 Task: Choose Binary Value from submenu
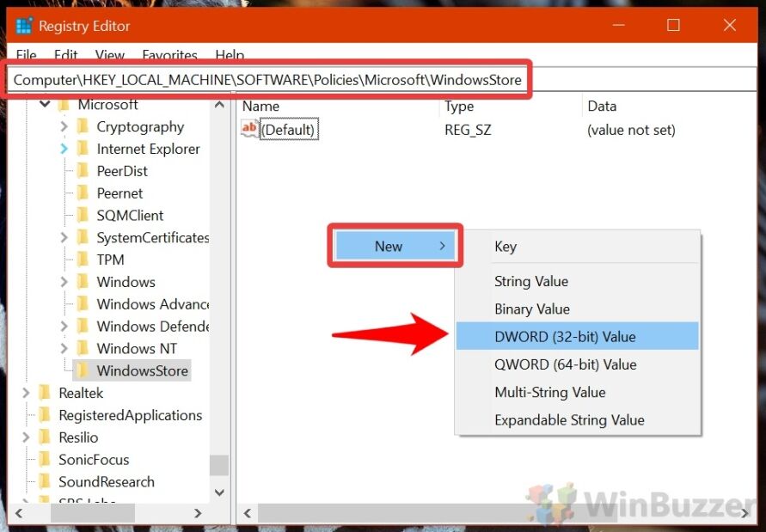(578, 309)
